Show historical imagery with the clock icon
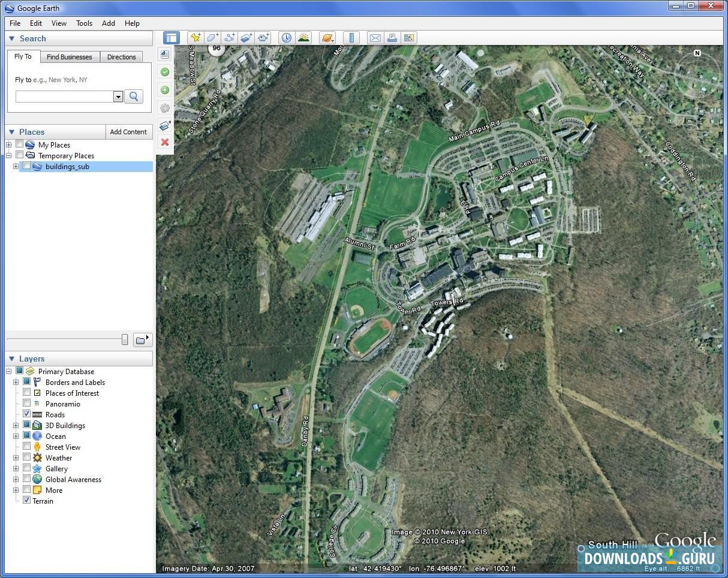This screenshot has height=578, width=728. click(287, 38)
